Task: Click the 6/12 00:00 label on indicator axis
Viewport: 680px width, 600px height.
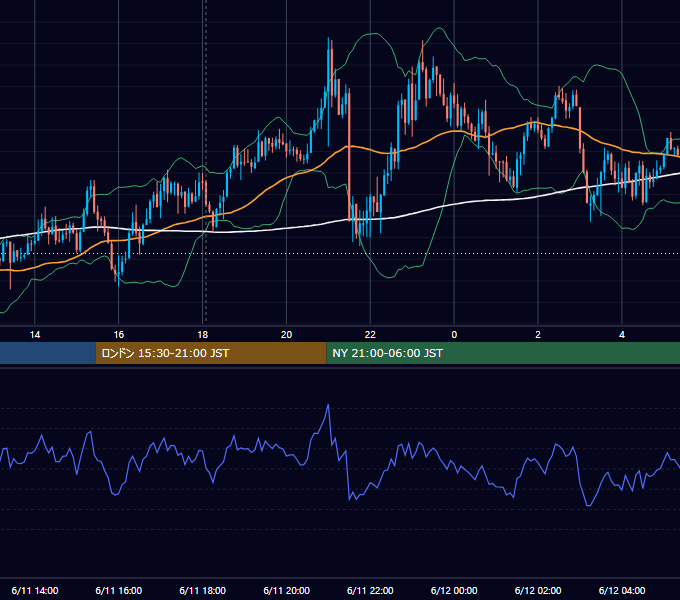Action: point(454,590)
